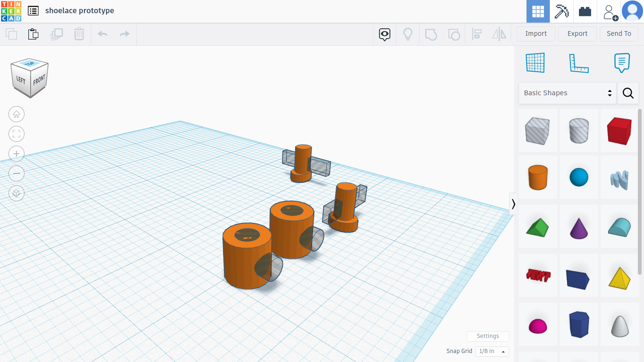Pick the pink Half Sphere shape
Image resolution: width=644 pixels, height=362 pixels.
(537, 325)
